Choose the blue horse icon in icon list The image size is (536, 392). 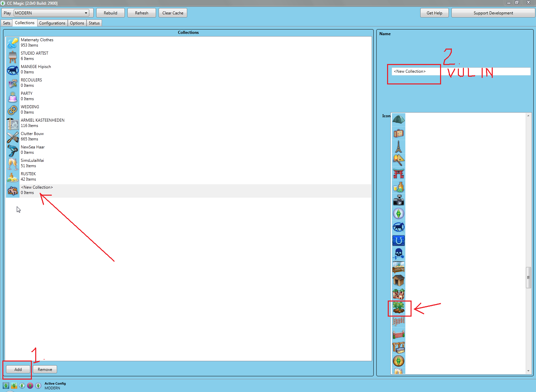398,227
